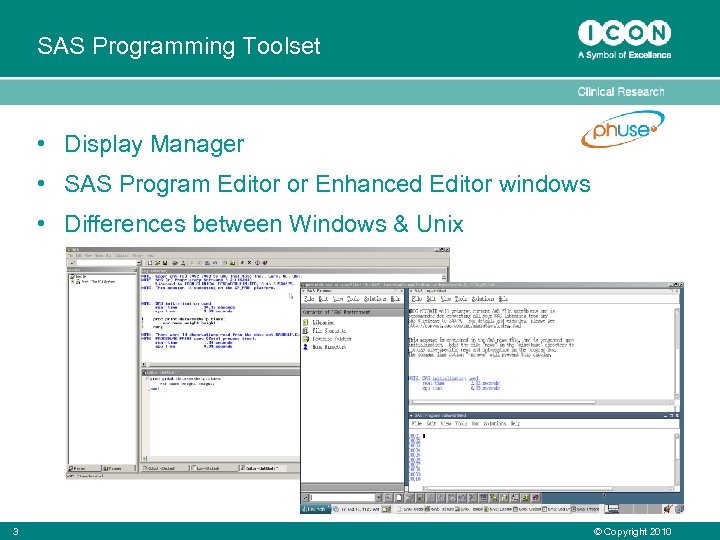
Task: Click Paste icon in Windows SAS toolbar
Action: pyautogui.click(x=207, y=263)
